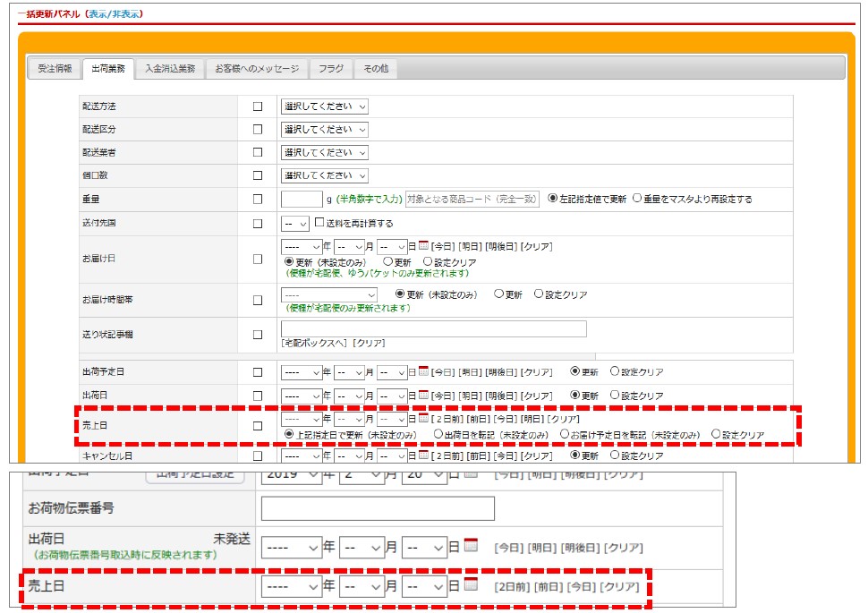Viewport: 868px width, 613px height.
Task: Open calendar icon in お届け日 row
Action: coord(424,246)
